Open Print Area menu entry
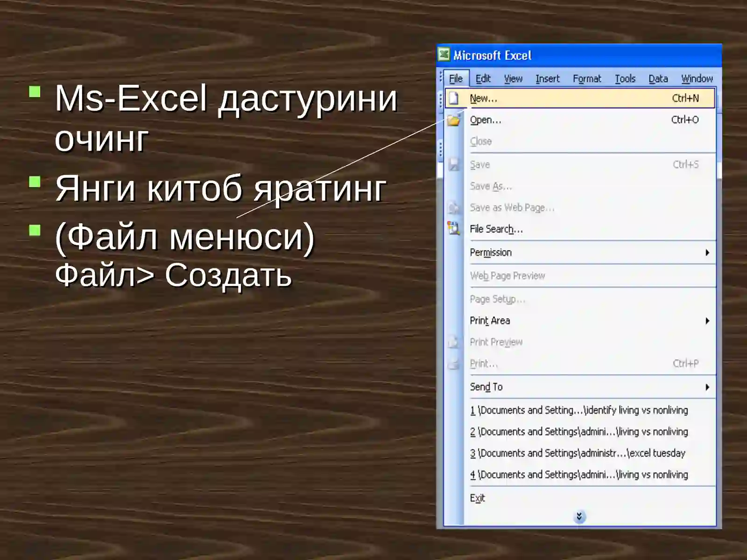 pyautogui.click(x=580, y=321)
